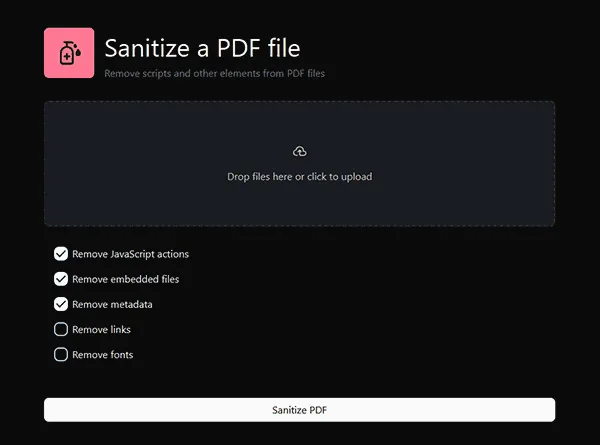
Task: Uncheck the Remove JavaScript actions checkbox
Action: (x=61, y=254)
